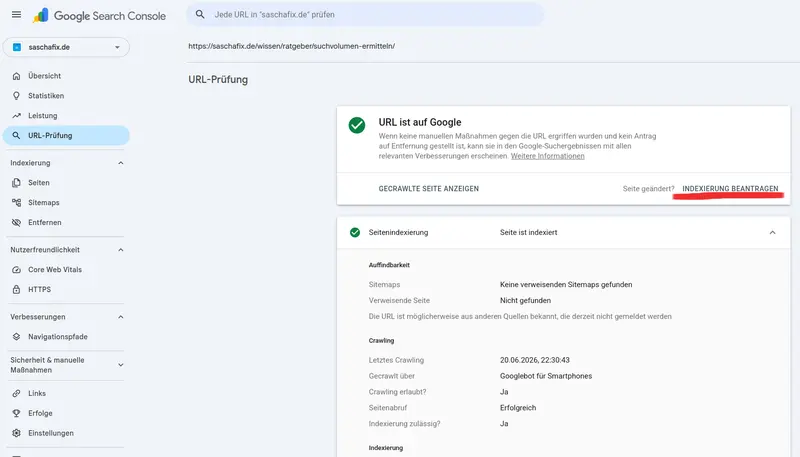Collapse the Verbesserungen sidebar section
Screen dimensions: 800x457
121,317
